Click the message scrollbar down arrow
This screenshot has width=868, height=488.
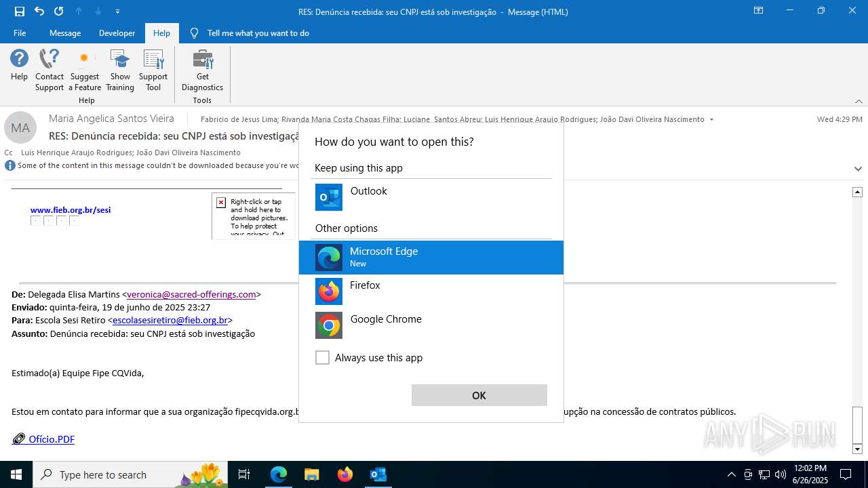(857, 449)
